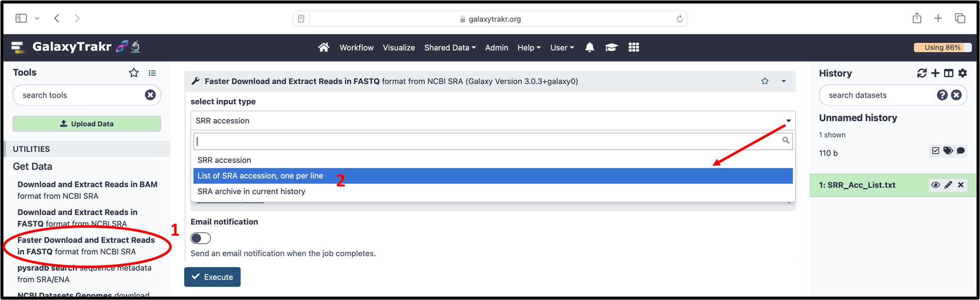980x300 pixels.
Task: Go to Galaxy home icon
Action: pyautogui.click(x=324, y=47)
